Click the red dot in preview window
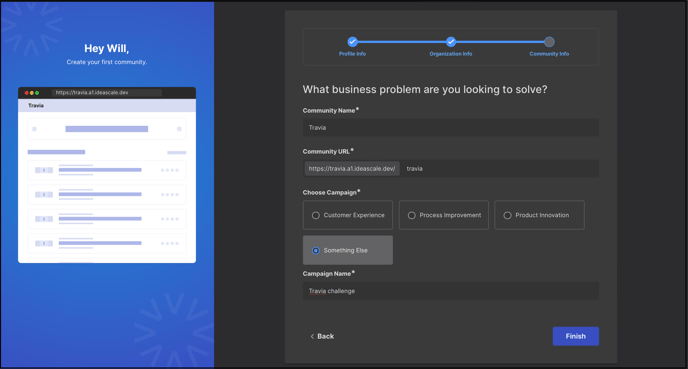 coord(26,93)
